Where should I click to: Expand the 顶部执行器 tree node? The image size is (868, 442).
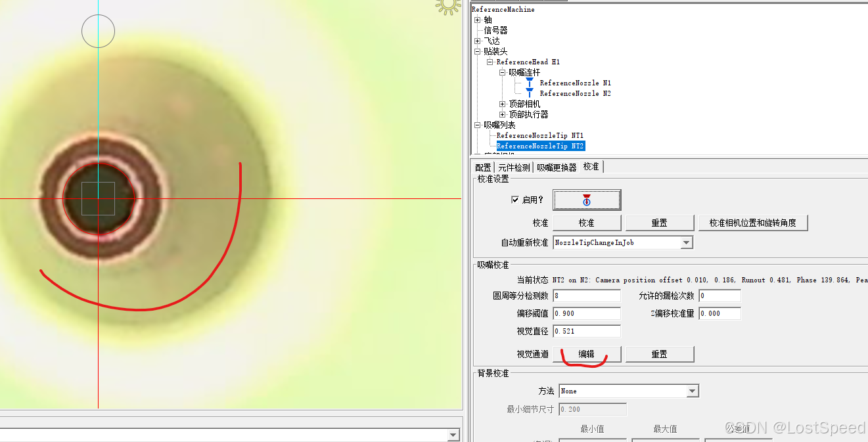pos(503,114)
